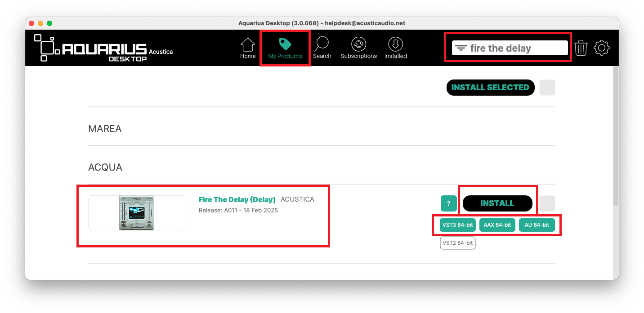Image resolution: width=644 pixels, height=313 pixels.
Task: Close the Aquarius Desktop window
Action: (31, 23)
